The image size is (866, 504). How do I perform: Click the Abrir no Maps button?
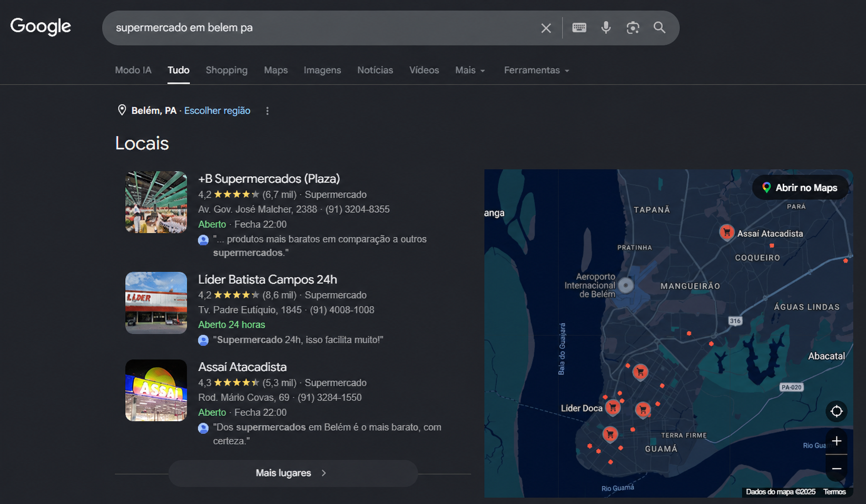800,187
